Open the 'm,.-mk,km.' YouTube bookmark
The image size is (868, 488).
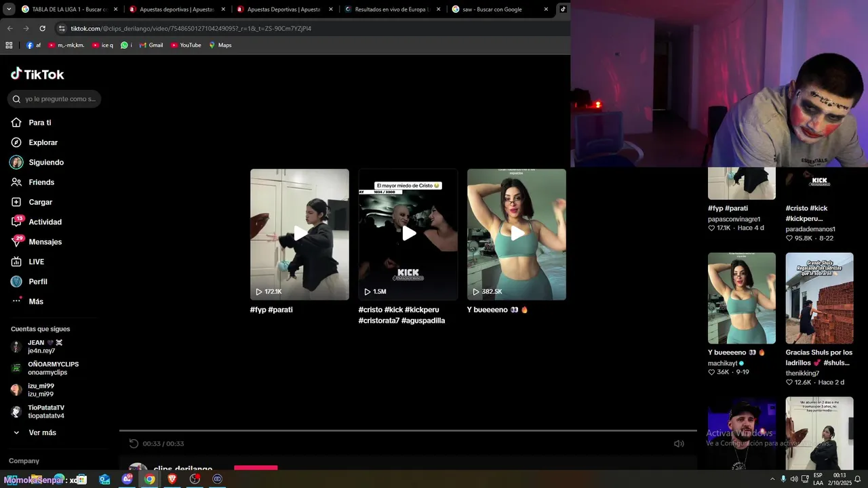tap(66, 45)
